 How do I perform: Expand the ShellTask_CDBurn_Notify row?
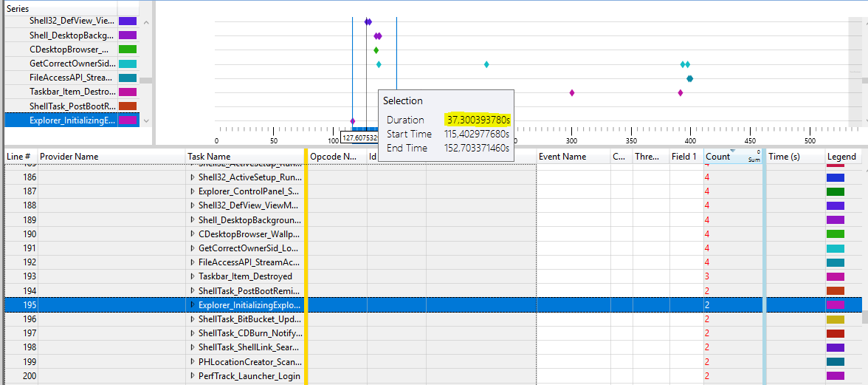(x=193, y=333)
